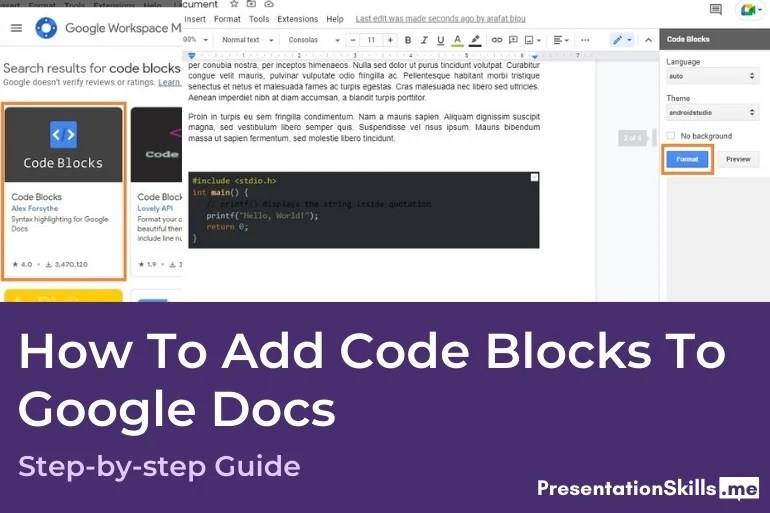Open the last edit history link
The image size is (770, 513).
tap(440, 19)
